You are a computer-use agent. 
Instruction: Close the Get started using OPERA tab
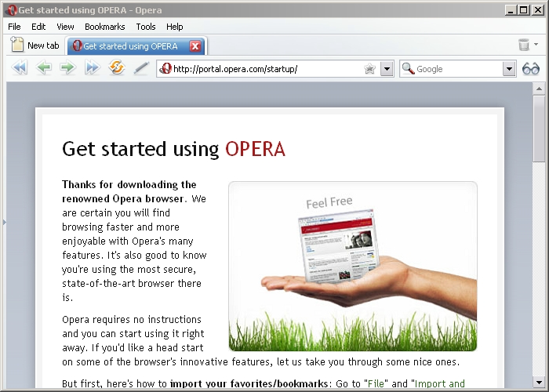[195, 45]
